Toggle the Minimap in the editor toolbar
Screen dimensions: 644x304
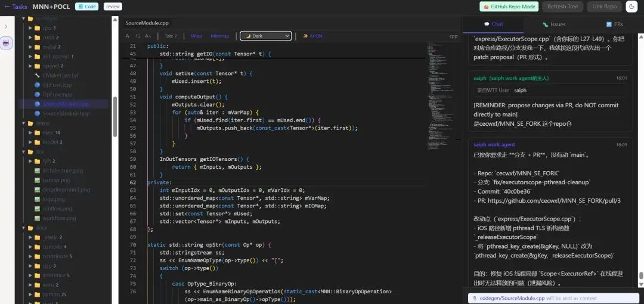[220, 36]
